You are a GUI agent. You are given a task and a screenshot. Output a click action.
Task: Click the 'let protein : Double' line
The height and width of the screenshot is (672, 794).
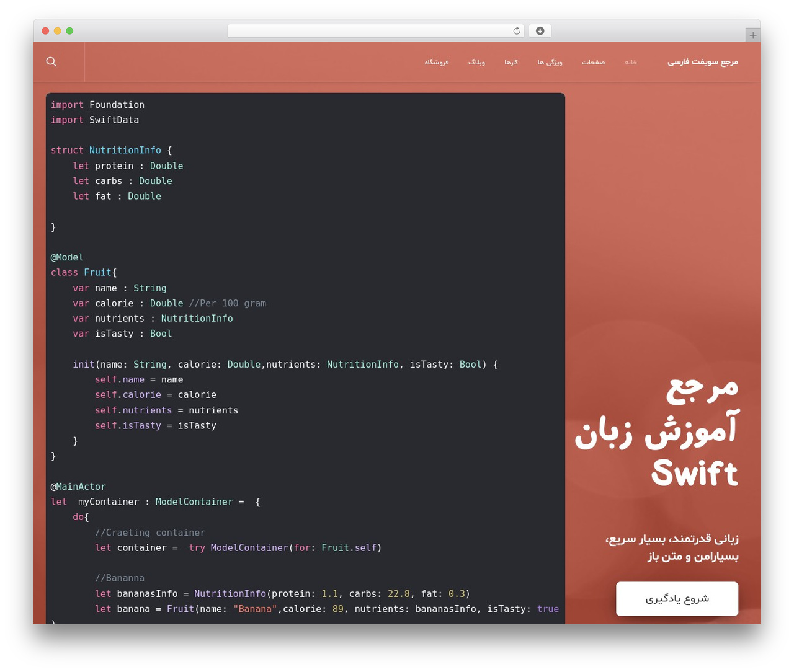[x=128, y=166]
